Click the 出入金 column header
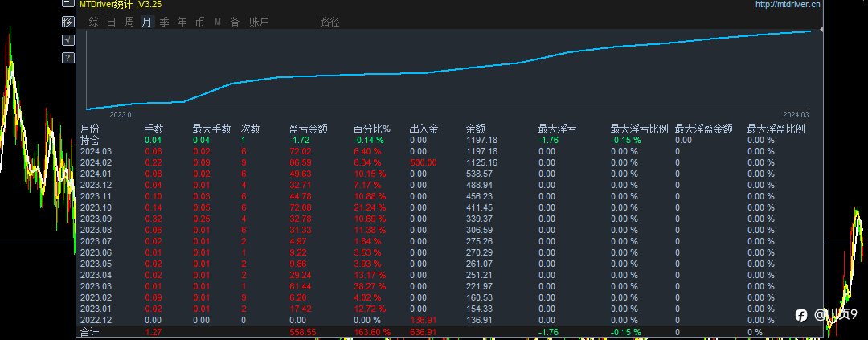Screen dimensions: 868x340 (x=424, y=129)
